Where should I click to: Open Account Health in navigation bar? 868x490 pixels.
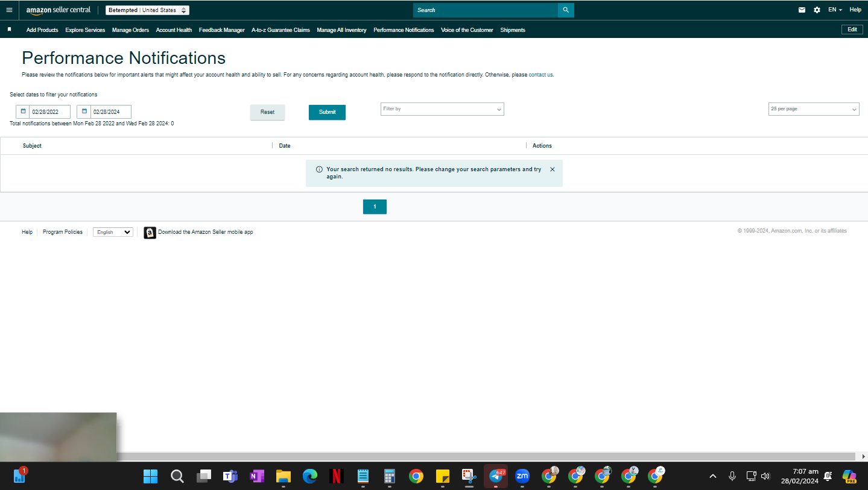coord(174,30)
